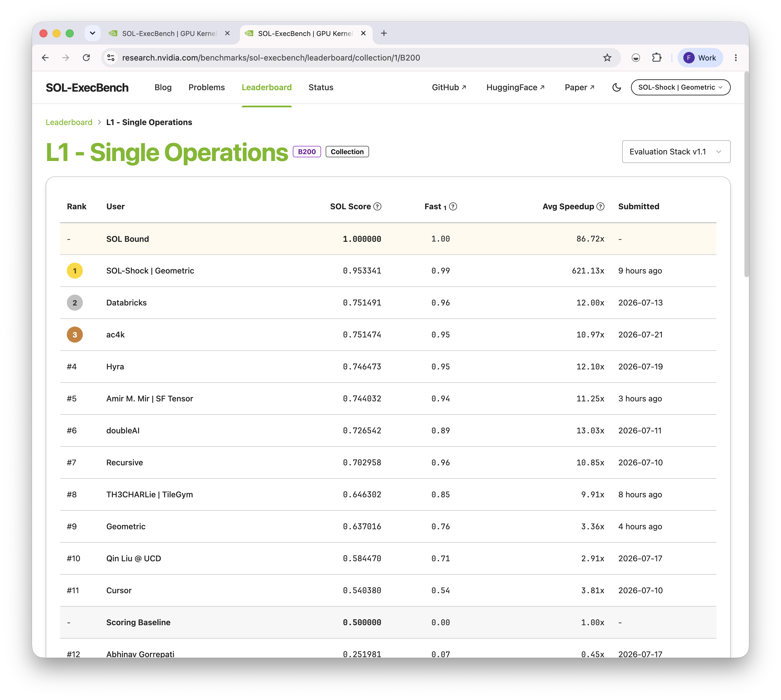Select the Leaderboard nav item
The image size is (781, 700).
266,87
